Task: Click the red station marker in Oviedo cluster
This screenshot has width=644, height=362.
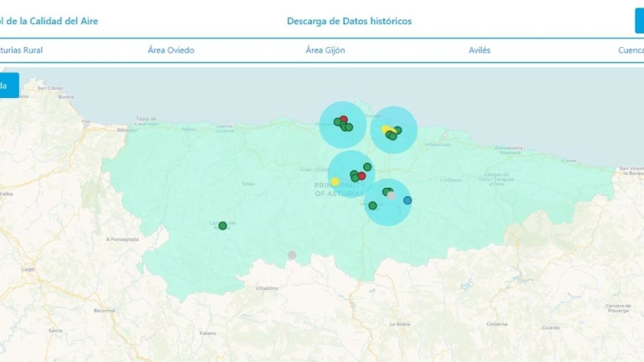Action: (361, 176)
